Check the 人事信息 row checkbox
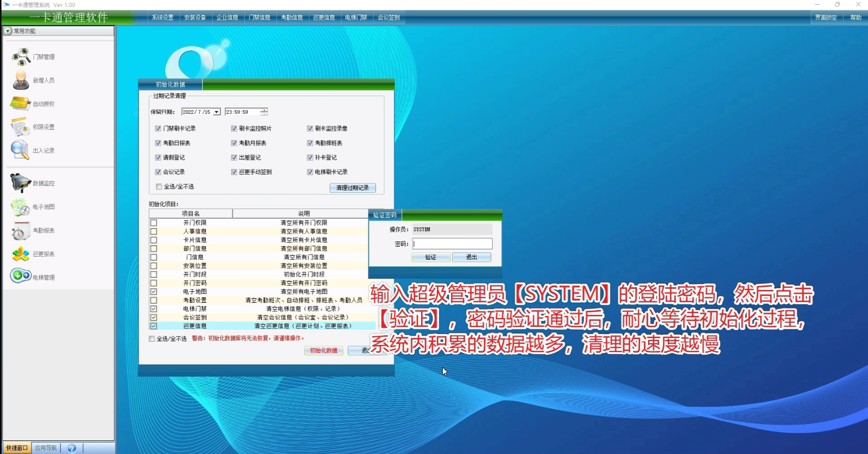Screen dimensions: 868x454 153,232
